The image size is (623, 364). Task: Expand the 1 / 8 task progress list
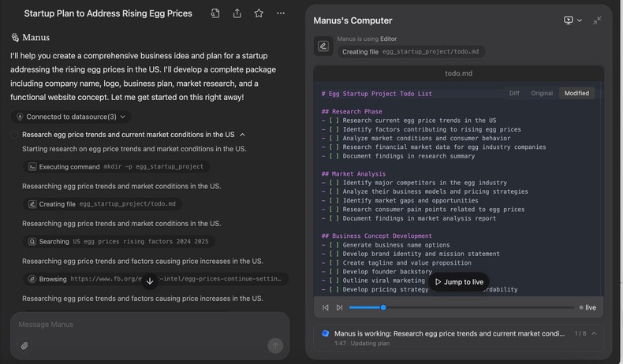(x=594, y=333)
